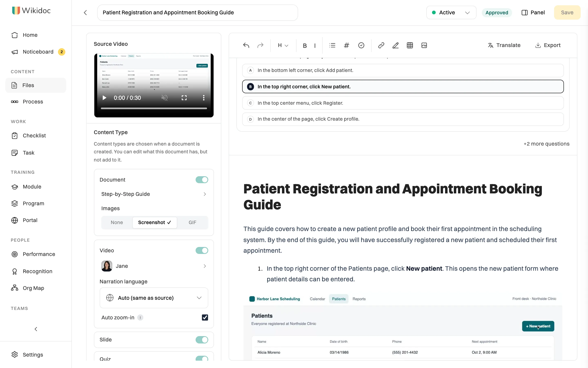
Task: Choose quiz answer C Register
Action: (403, 103)
